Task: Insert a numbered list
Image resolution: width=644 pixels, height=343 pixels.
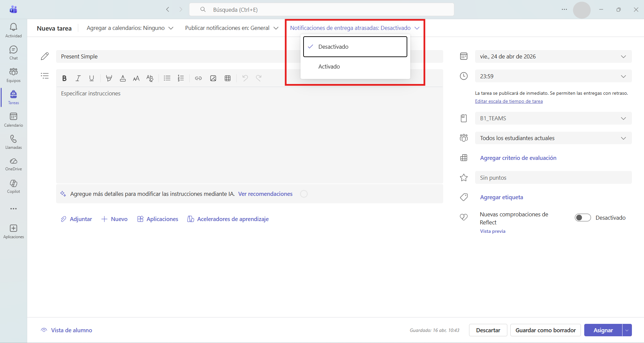Action: (x=181, y=78)
